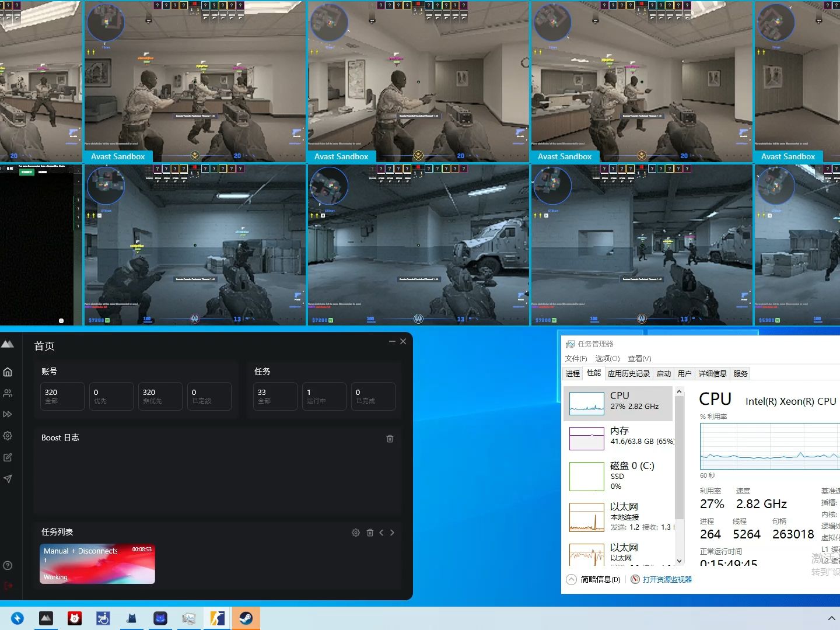Click the 2.82 GHz speed value
The image size is (840, 630).
tap(761, 504)
